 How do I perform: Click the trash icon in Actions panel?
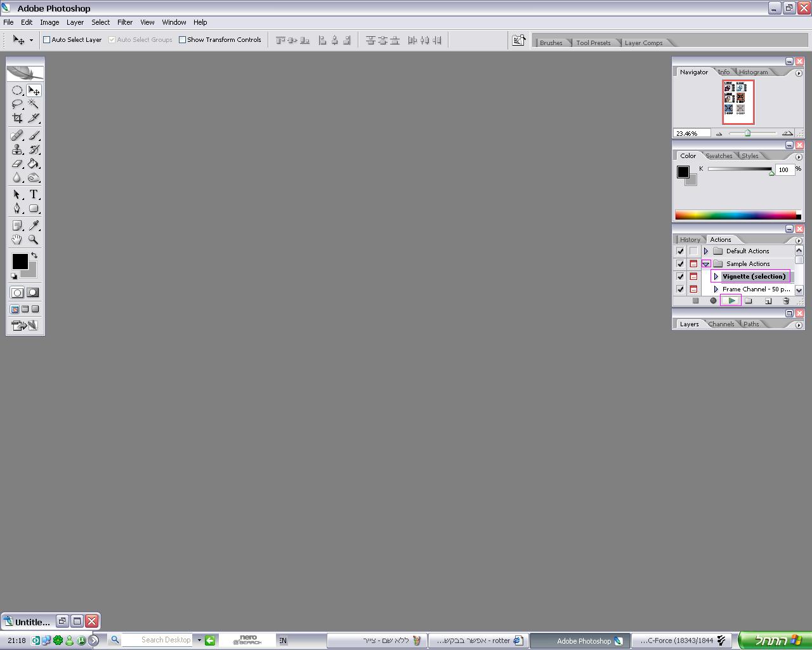point(786,301)
